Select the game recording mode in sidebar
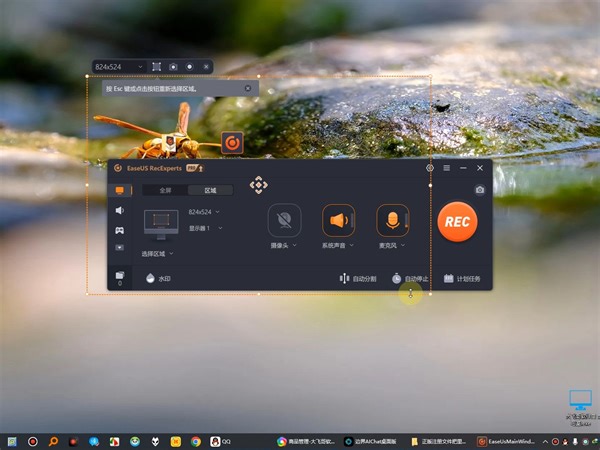600x450 pixels. coord(120,230)
